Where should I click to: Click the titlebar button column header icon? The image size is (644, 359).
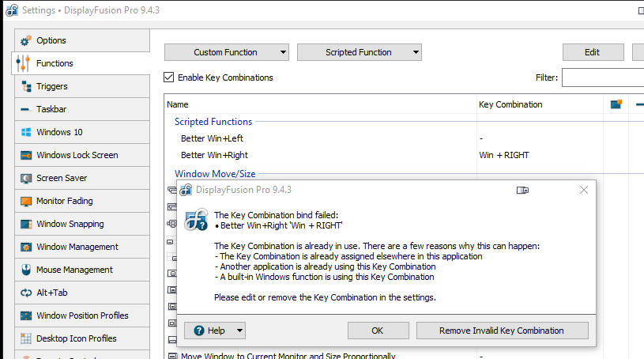616,104
